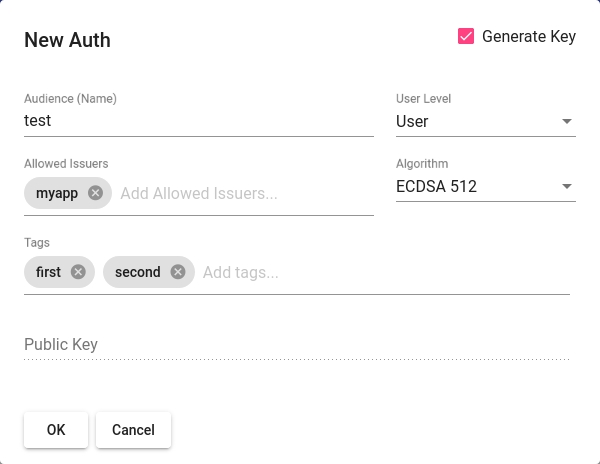Select the 'second' tag chip

pyautogui.click(x=137, y=272)
